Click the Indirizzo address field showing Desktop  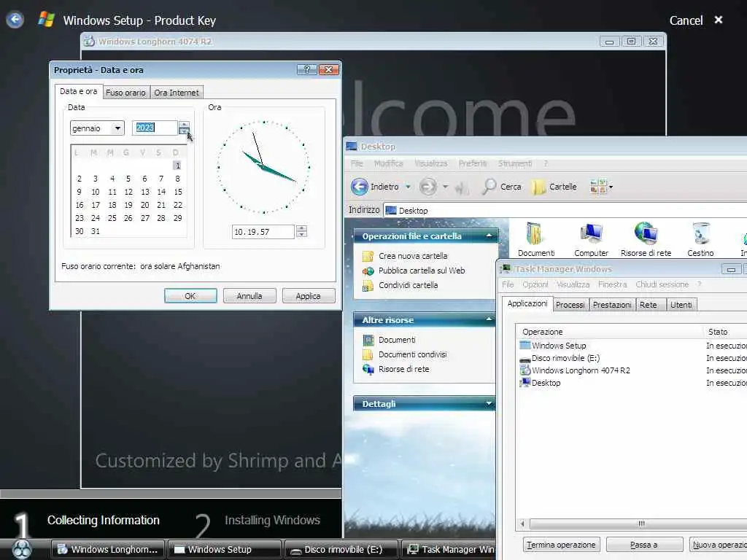point(565,211)
